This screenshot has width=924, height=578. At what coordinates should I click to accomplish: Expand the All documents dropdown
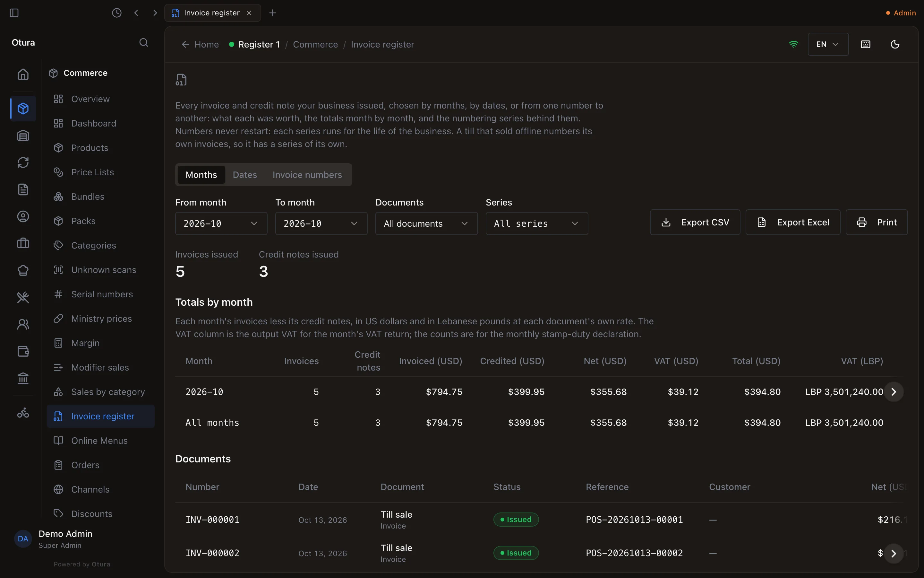[x=426, y=223]
